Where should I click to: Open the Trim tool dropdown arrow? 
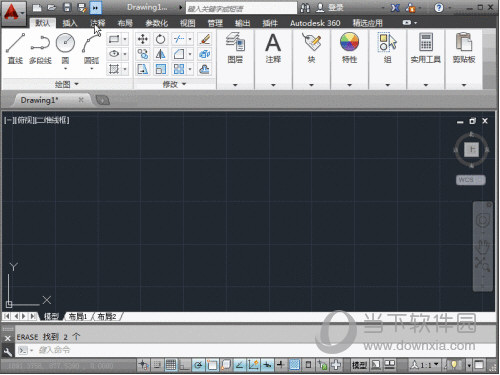click(x=190, y=39)
